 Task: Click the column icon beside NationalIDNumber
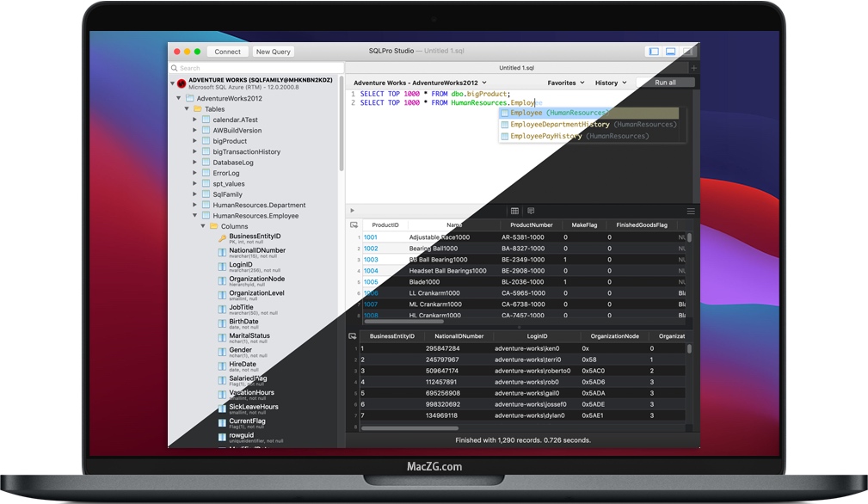tap(222, 253)
